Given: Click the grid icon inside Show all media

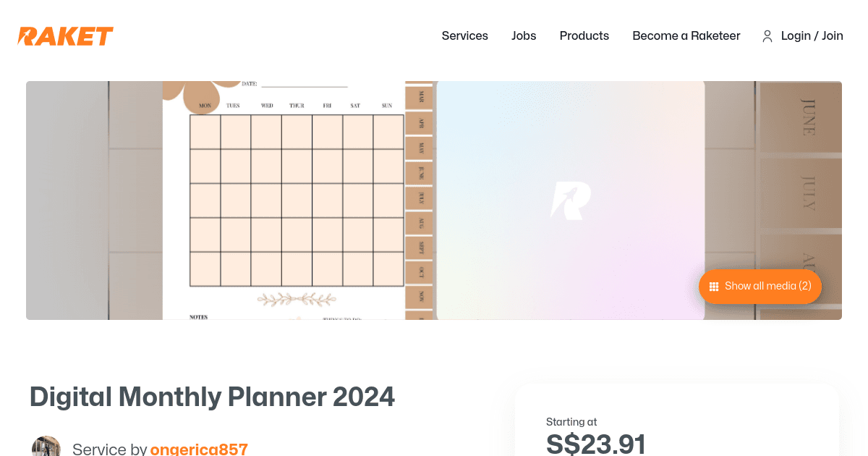Looking at the screenshot, I should tap(714, 286).
